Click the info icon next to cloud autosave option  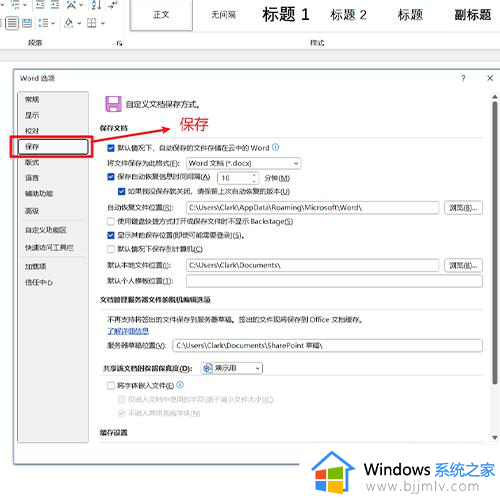coord(275,147)
